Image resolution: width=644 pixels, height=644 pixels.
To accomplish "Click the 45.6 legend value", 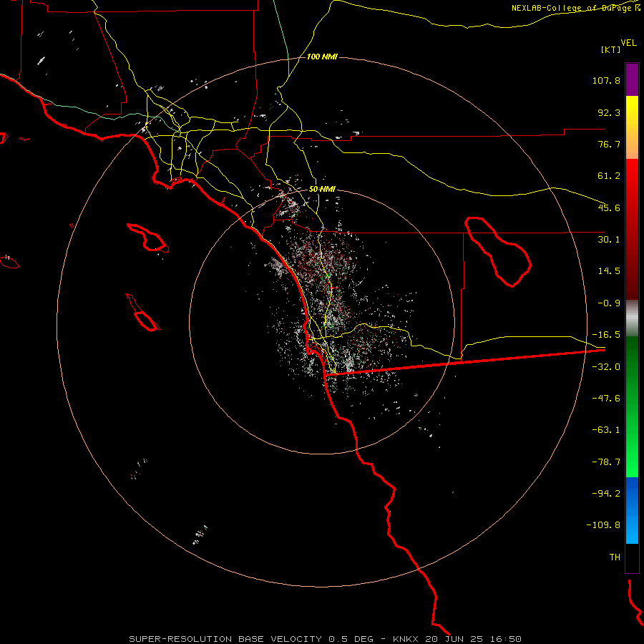I will [609, 208].
